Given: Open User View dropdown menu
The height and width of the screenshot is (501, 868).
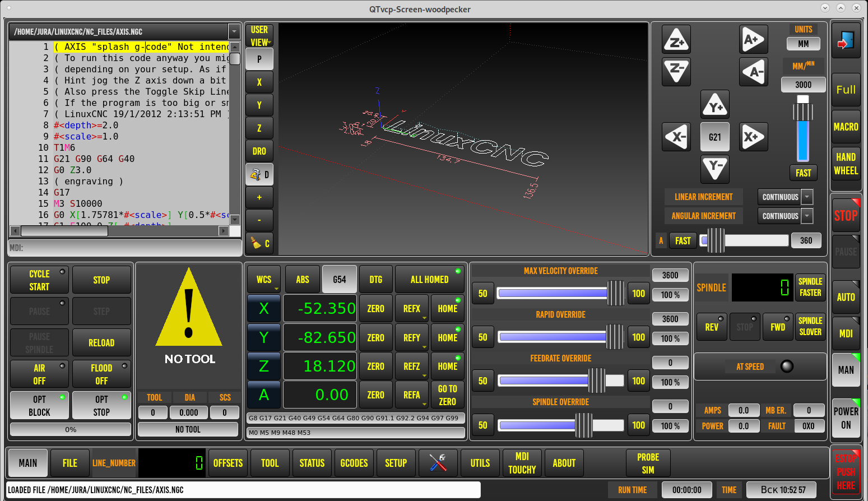Looking at the screenshot, I should pyautogui.click(x=259, y=35).
